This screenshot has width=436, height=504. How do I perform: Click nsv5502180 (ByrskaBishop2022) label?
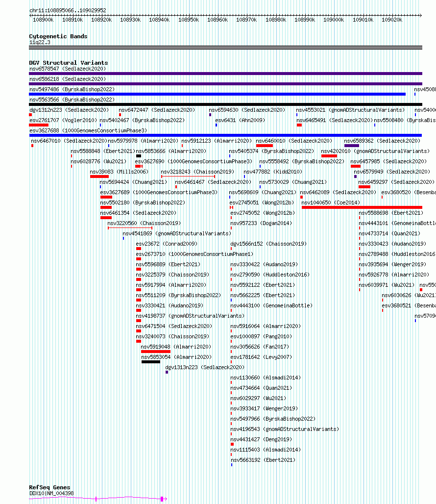(x=143, y=202)
